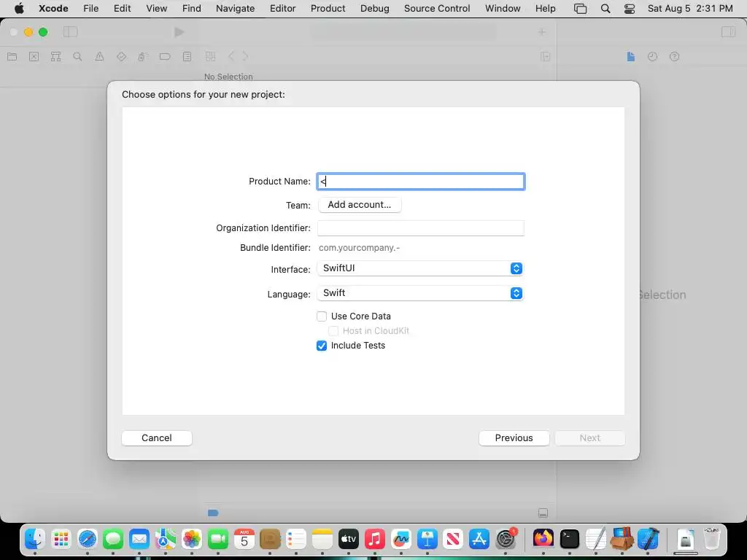Click the bundle identifier com.yourcompany.- text

pos(359,248)
